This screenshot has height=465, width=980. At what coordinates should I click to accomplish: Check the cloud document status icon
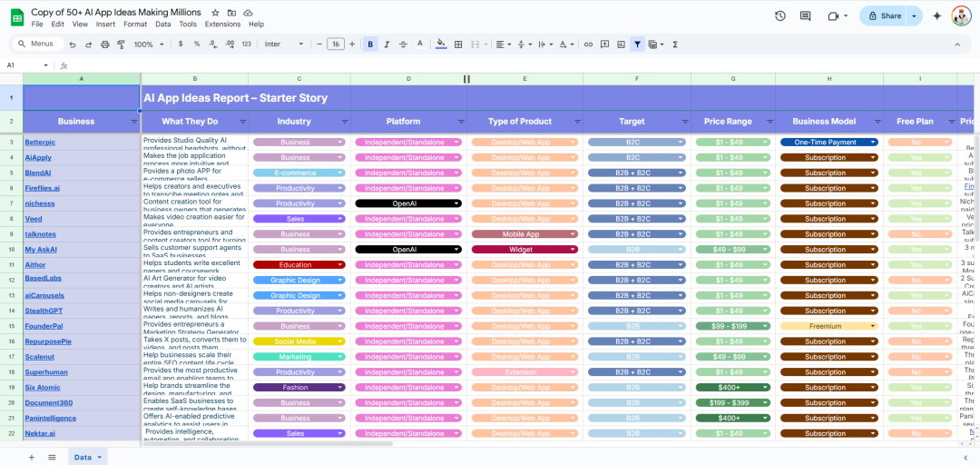(x=248, y=13)
